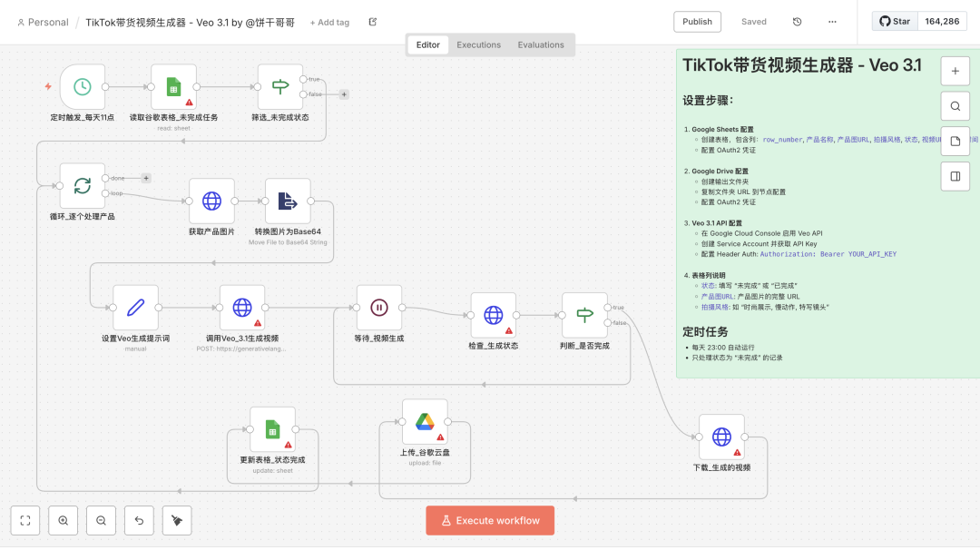The image size is (980, 550).
Task: Select the 读取谷歌表格_未完成任务 Sheets node
Action: point(173,86)
